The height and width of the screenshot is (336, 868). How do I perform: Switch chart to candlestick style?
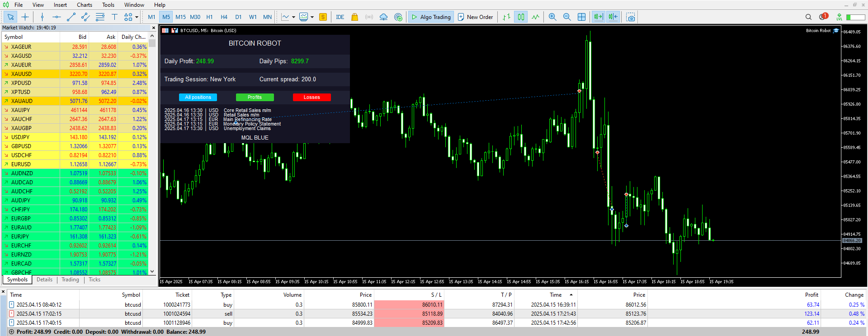pyautogui.click(x=521, y=17)
